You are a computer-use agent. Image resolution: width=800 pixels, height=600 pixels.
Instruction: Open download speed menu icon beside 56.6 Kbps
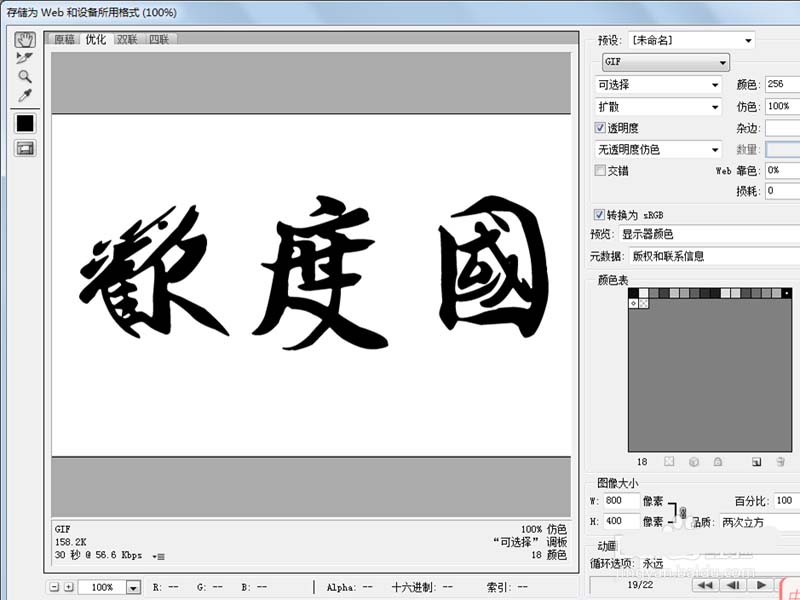pyautogui.click(x=159, y=556)
